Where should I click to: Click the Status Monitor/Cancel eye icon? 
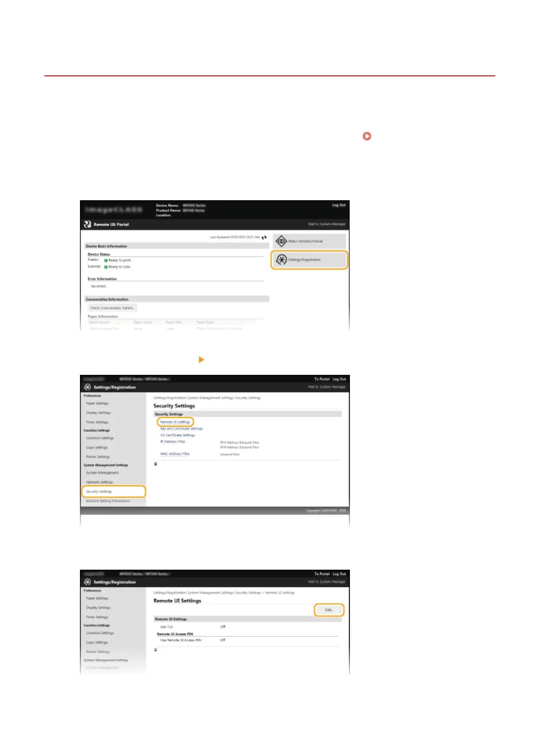click(281, 241)
